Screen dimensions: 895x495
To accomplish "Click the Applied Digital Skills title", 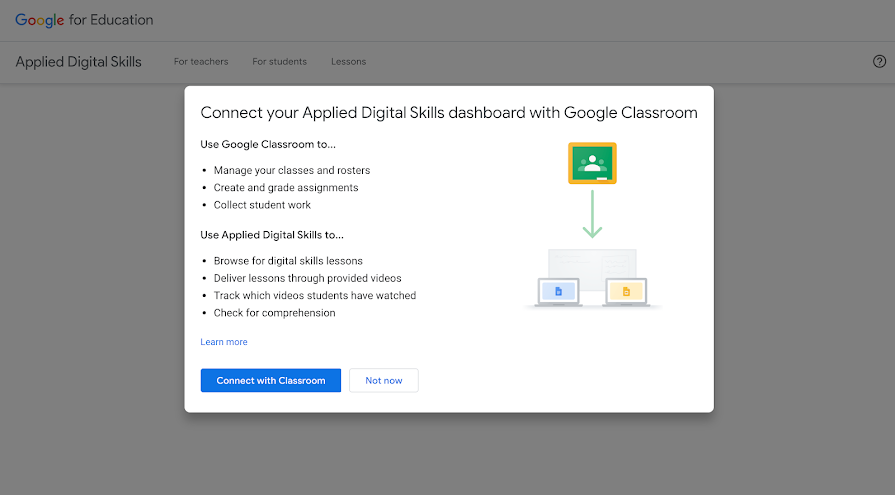I will (x=79, y=62).
